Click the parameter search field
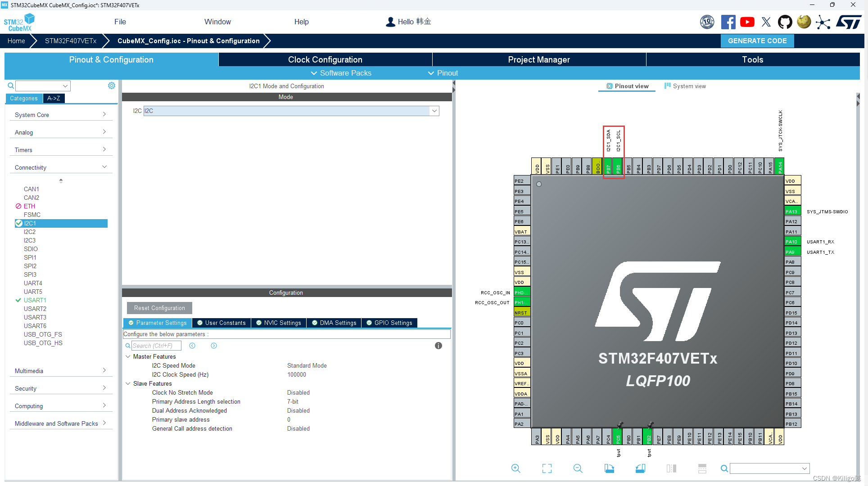The height and width of the screenshot is (486, 868). coord(156,346)
